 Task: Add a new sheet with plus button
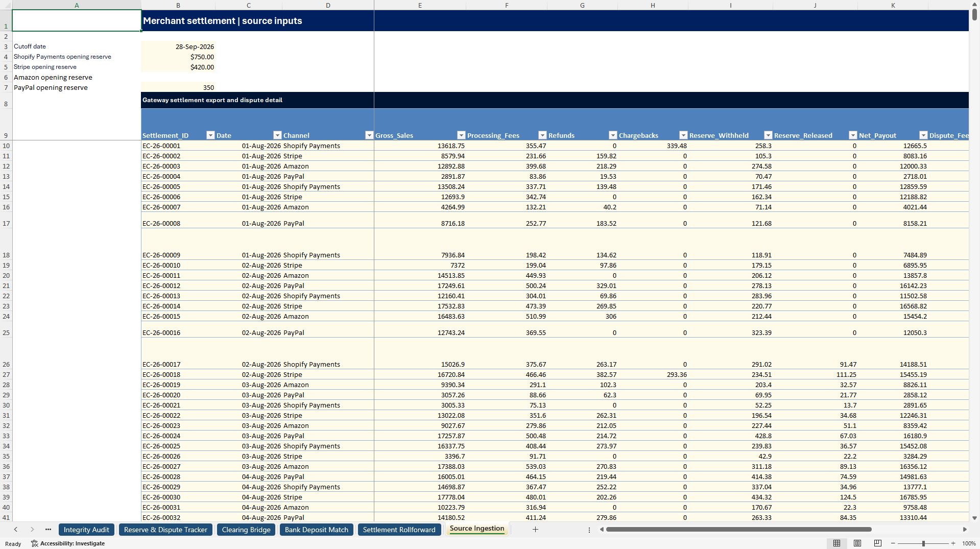pos(535,530)
